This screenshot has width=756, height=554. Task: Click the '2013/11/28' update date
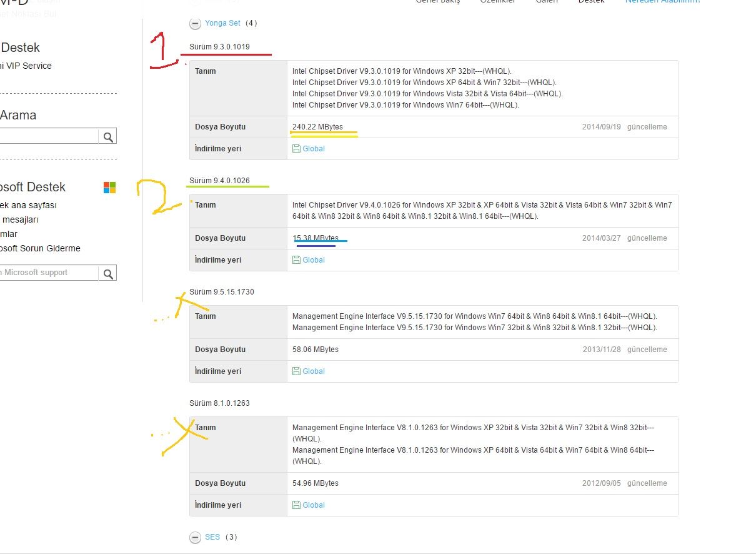[x=602, y=350]
